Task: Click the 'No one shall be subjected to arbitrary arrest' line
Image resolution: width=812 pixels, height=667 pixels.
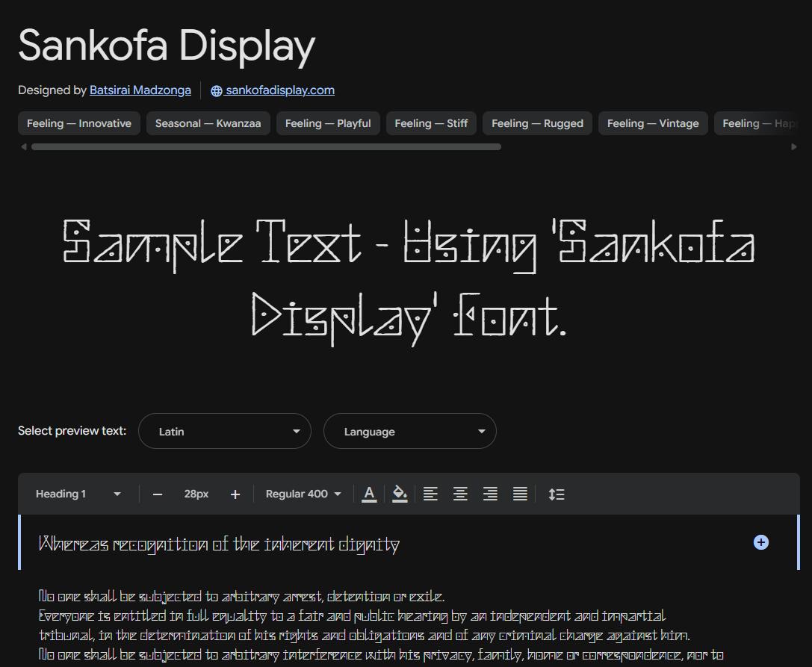Action: click(x=241, y=596)
